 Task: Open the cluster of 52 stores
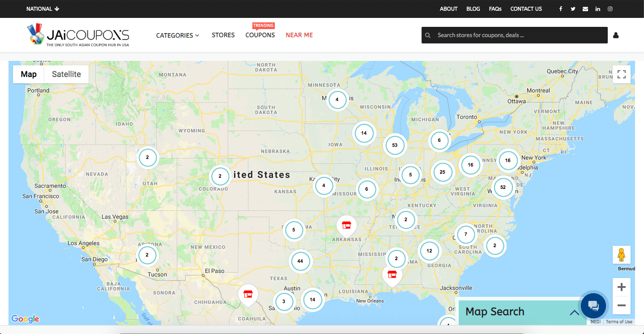503,187
